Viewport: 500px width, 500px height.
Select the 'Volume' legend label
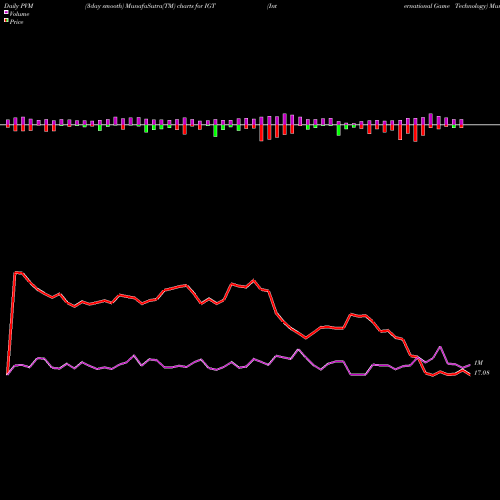[x=19, y=14]
